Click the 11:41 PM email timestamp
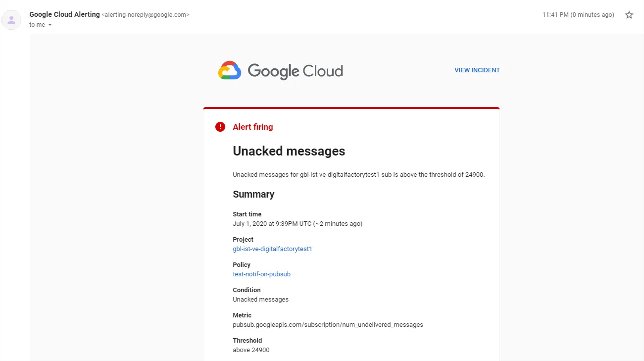Viewport: 644px width, 361px height. tap(578, 15)
